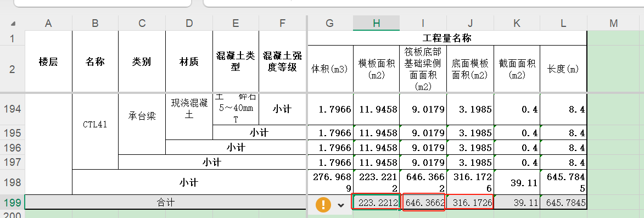Select row 199 header
This screenshot has width=644, height=218.
pos(12,202)
